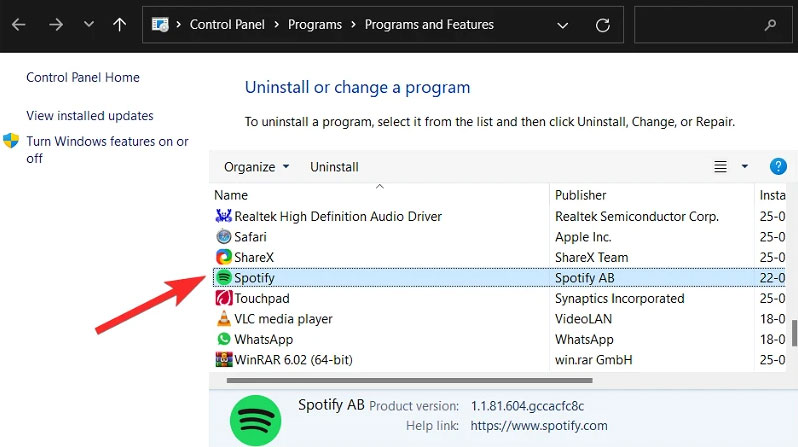Screen dimensions: 798x447
Task: Click the Control Panel icon in the address bar
Action: click(x=160, y=24)
